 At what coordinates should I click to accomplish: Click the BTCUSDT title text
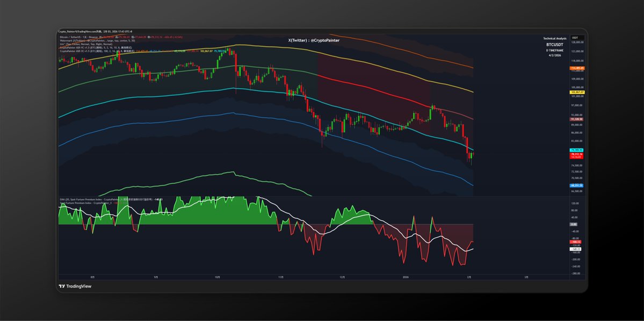coord(555,45)
